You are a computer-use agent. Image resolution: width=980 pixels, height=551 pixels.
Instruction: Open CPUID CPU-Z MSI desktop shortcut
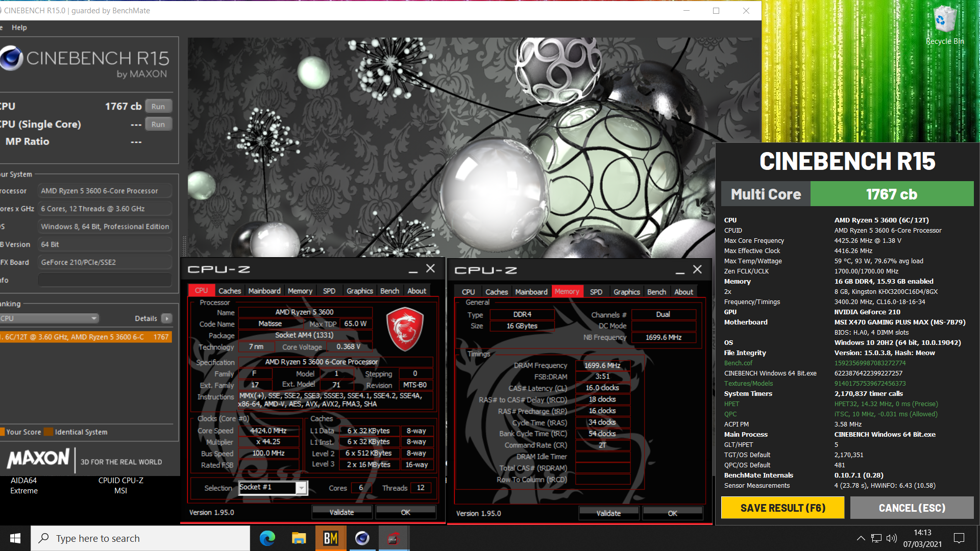click(121, 485)
